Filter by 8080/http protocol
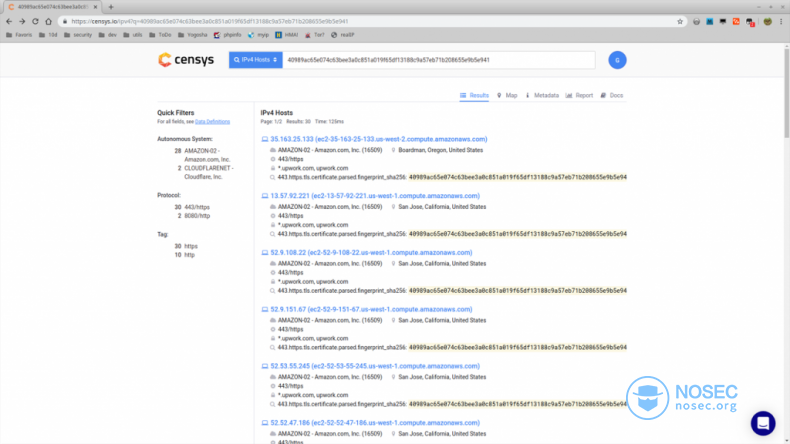This screenshot has width=790, height=444. click(x=197, y=216)
